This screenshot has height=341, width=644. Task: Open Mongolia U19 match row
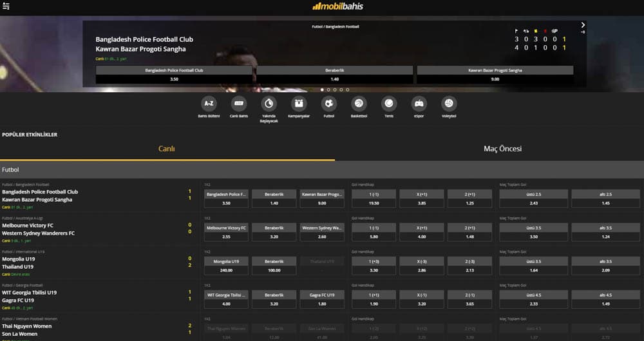tap(99, 263)
